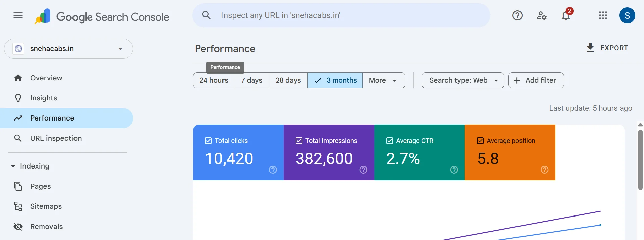The width and height of the screenshot is (644, 240).
Task: Open the Search type: Web dropdown
Action: pos(462,80)
